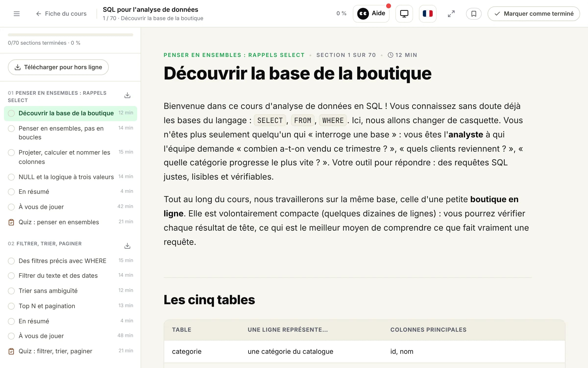Image resolution: width=588 pixels, height=368 pixels.
Task: Open À vous de jouer 42 min
Action: coord(71,207)
